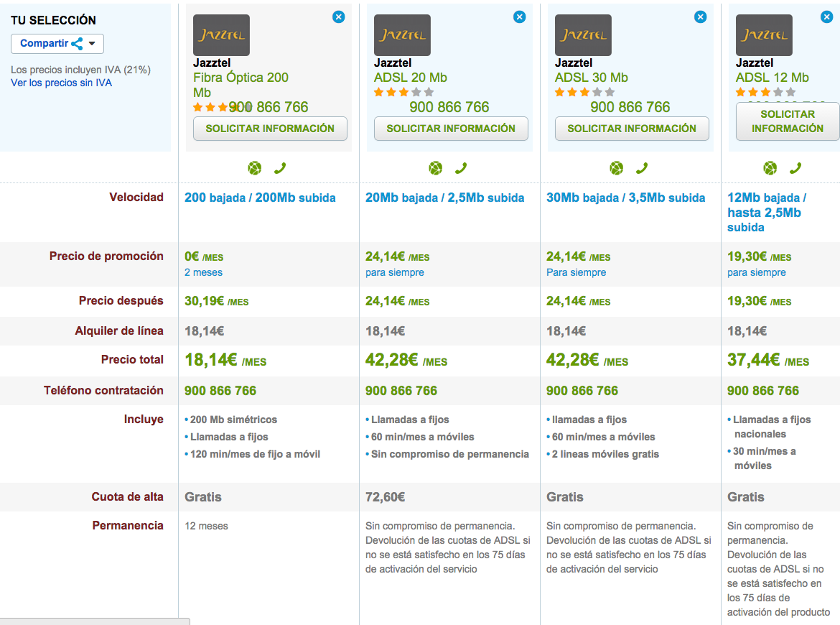This screenshot has height=625, width=840.
Task: Click the 2 líneas móviles gratis feature
Action: click(602, 454)
